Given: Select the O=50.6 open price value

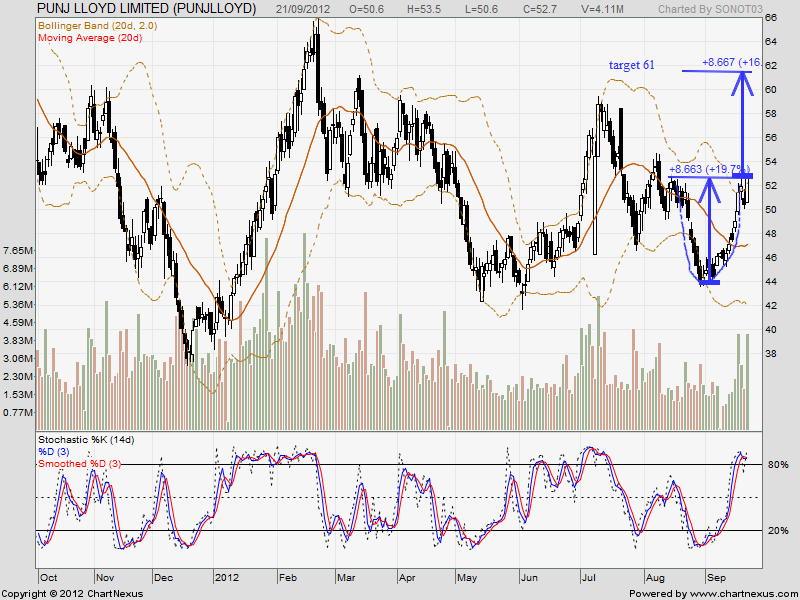Looking at the screenshot, I should (366, 9).
